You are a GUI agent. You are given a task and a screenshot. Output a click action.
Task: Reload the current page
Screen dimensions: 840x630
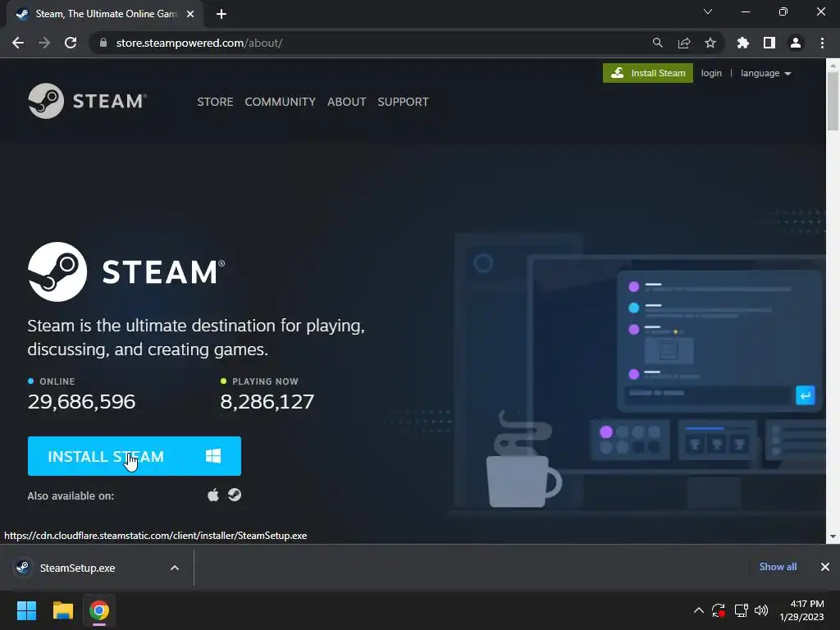[x=71, y=43]
